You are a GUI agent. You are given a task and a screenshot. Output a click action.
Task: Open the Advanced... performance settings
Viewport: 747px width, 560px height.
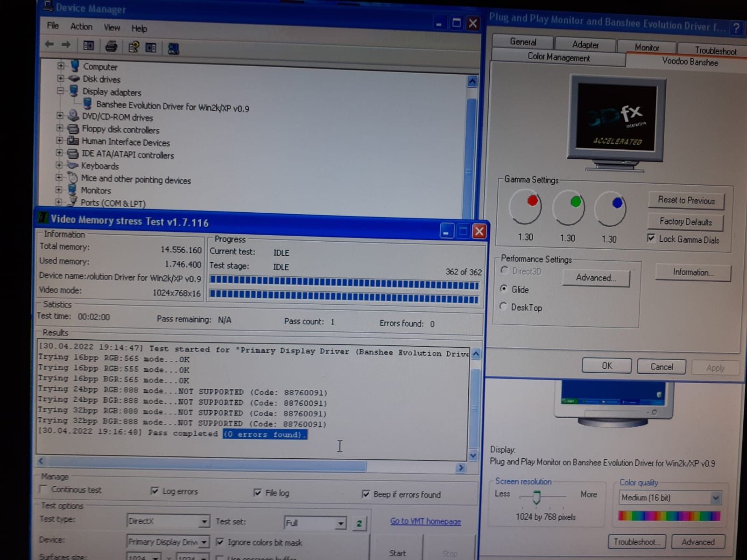[596, 278]
